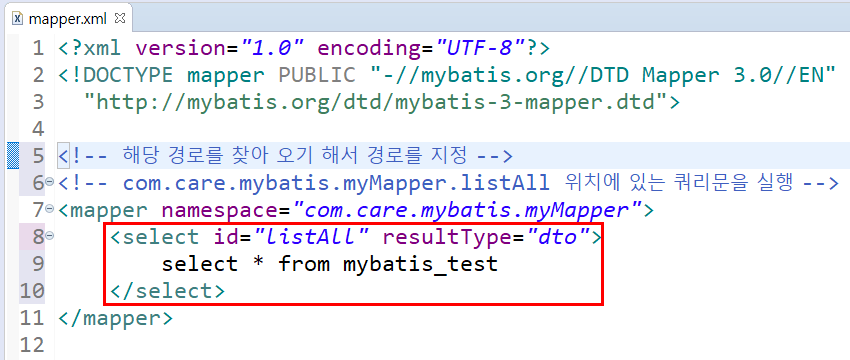Click line number 4 in the gutter
This screenshot has width=850, height=360.
pos(38,129)
